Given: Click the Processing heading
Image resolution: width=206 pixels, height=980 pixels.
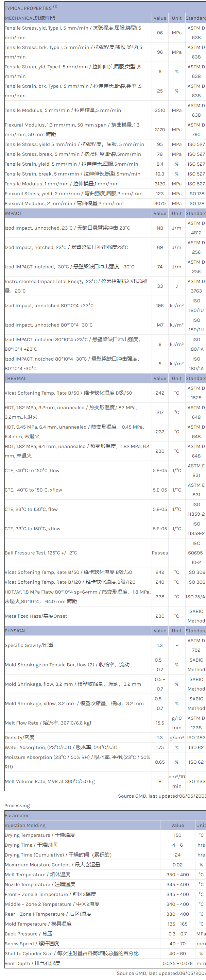Looking at the screenshot, I should (x=17, y=805).
